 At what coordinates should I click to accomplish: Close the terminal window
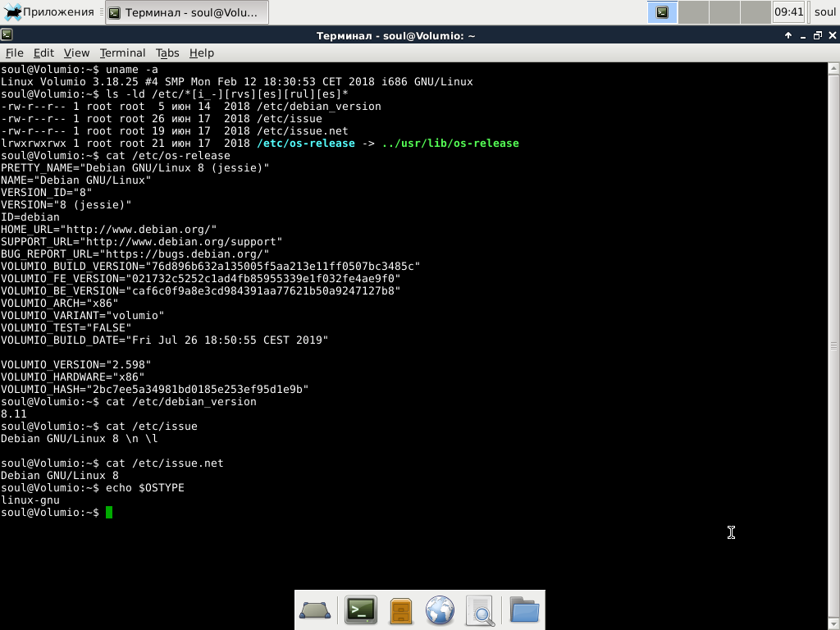coord(833,35)
